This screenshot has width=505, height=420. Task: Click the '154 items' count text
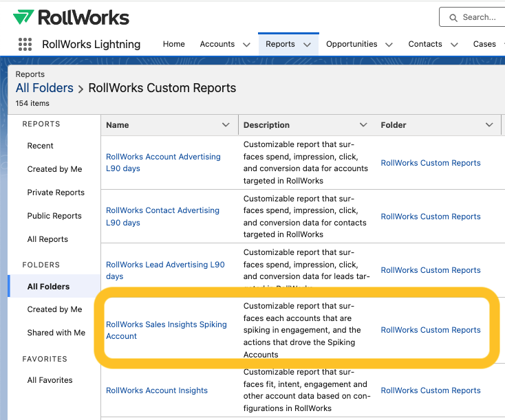click(x=32, y=103)
